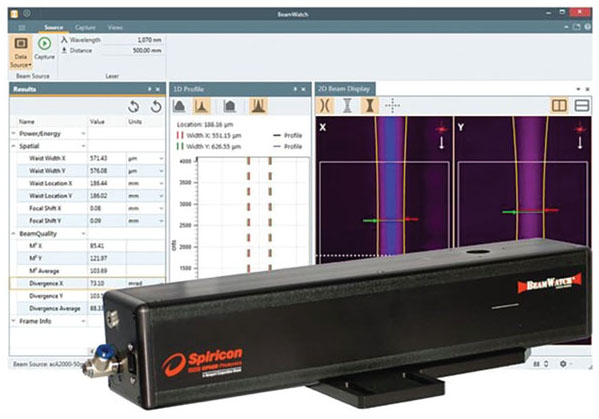
Task: Select side-by-side split view layout
Action: [x=559, y=105]
